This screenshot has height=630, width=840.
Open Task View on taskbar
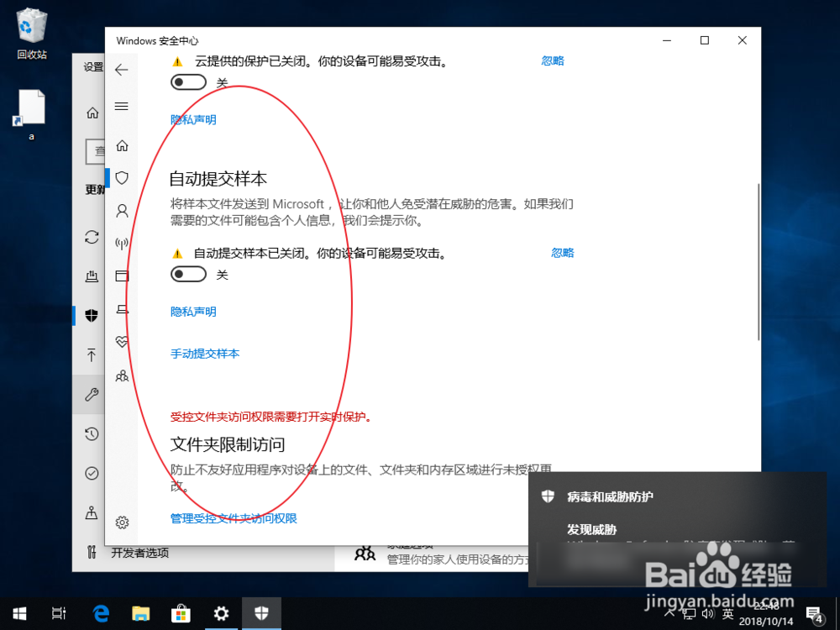[59, 613]
